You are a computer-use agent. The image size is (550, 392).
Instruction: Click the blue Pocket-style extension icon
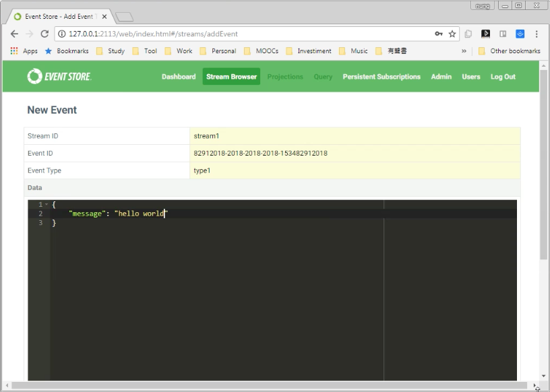(520, 34)
